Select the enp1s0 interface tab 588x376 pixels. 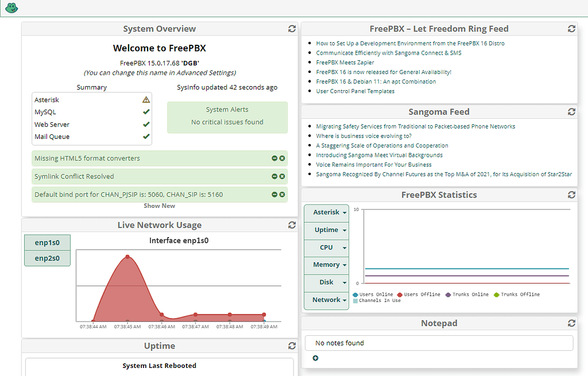[47, 242]
